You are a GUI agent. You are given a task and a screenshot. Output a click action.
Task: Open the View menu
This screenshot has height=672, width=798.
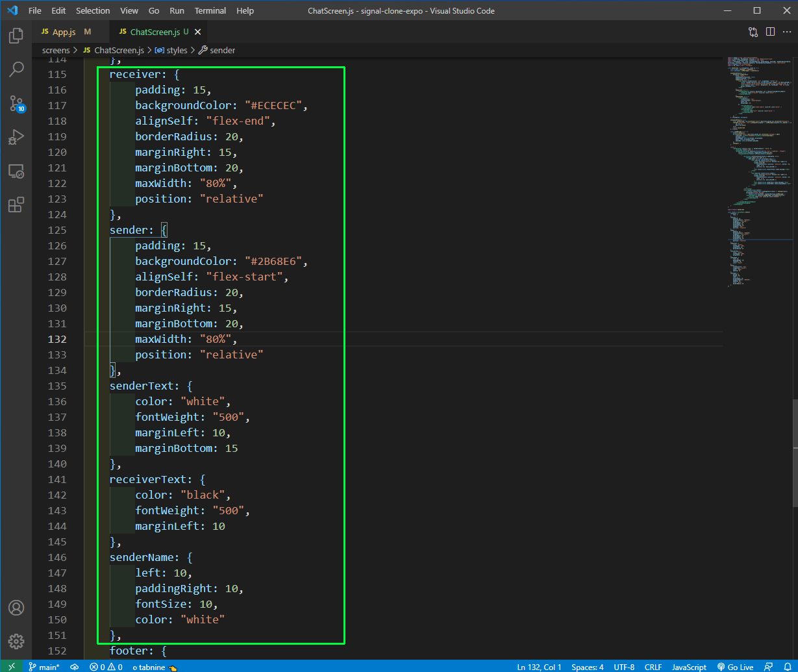(x=129, y=11)
